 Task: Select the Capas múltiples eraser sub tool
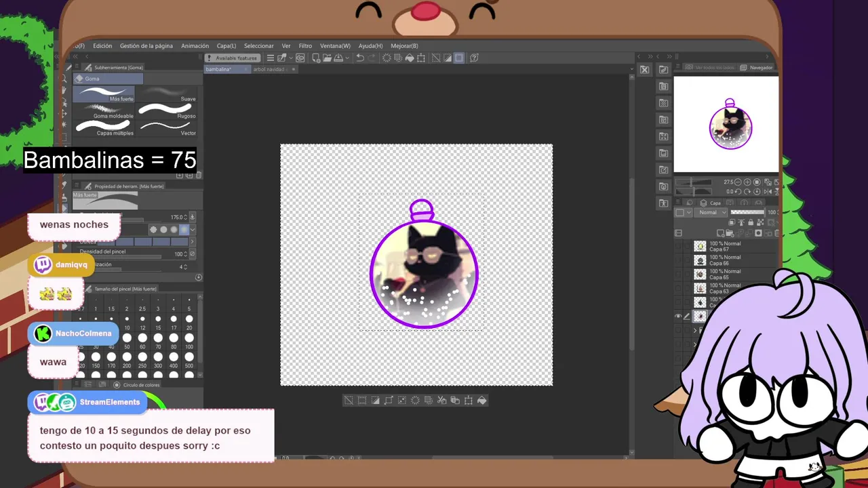[x=104, y=128]
